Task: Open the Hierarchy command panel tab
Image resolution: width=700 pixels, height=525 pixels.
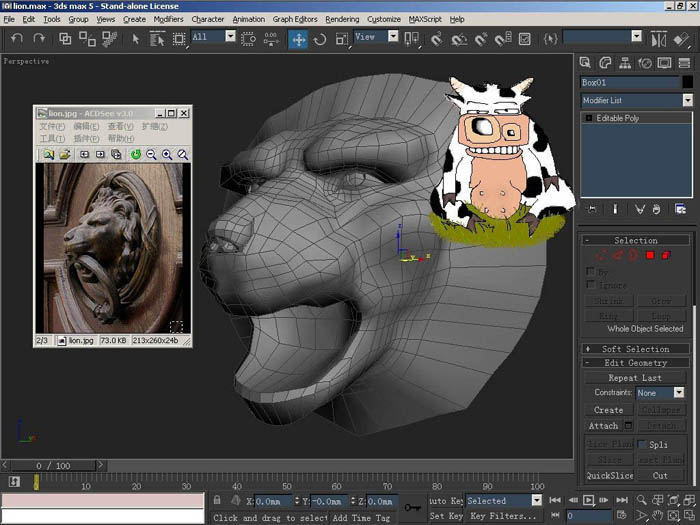Action: 625,63
